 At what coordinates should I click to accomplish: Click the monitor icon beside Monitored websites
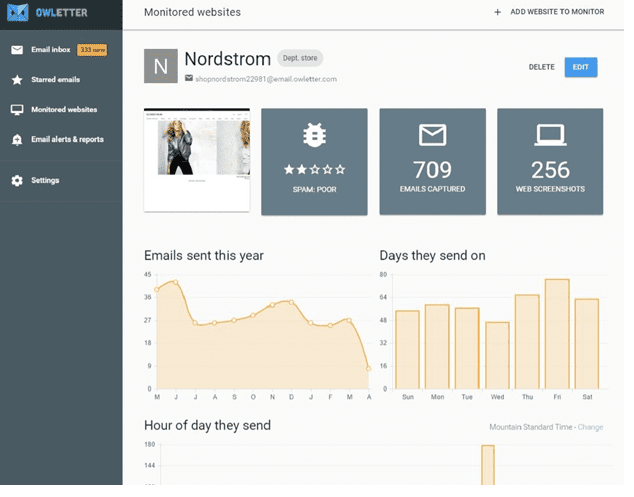[17, 111]
